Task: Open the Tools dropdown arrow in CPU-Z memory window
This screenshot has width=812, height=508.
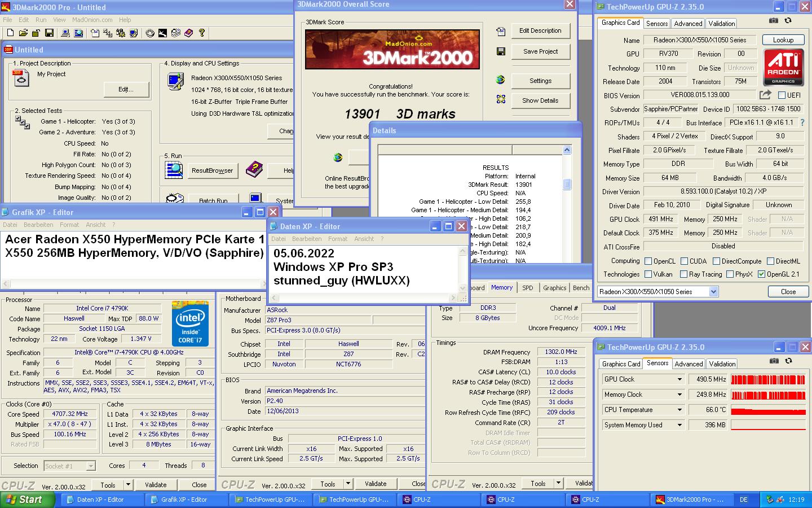Action: [x=558, y=483]
